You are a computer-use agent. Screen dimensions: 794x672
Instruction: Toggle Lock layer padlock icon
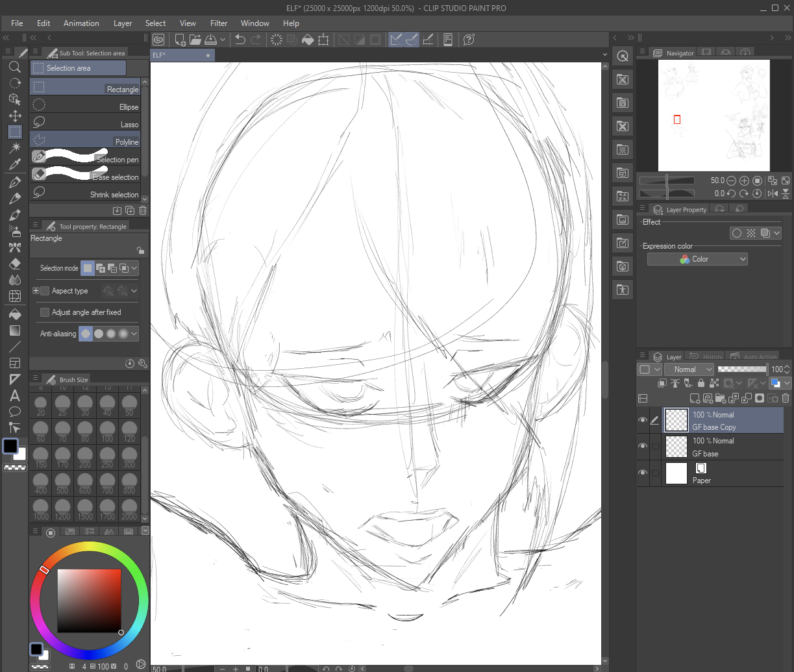pyautogui.click(x=701, y=384)
